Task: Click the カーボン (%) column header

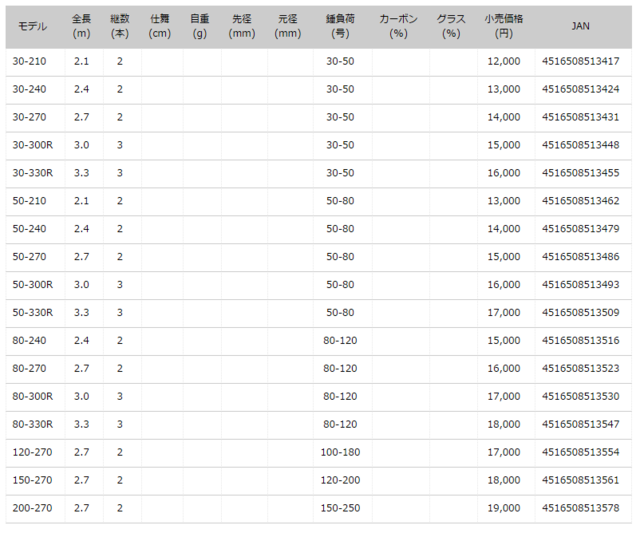Action: [x=398, y=26]
